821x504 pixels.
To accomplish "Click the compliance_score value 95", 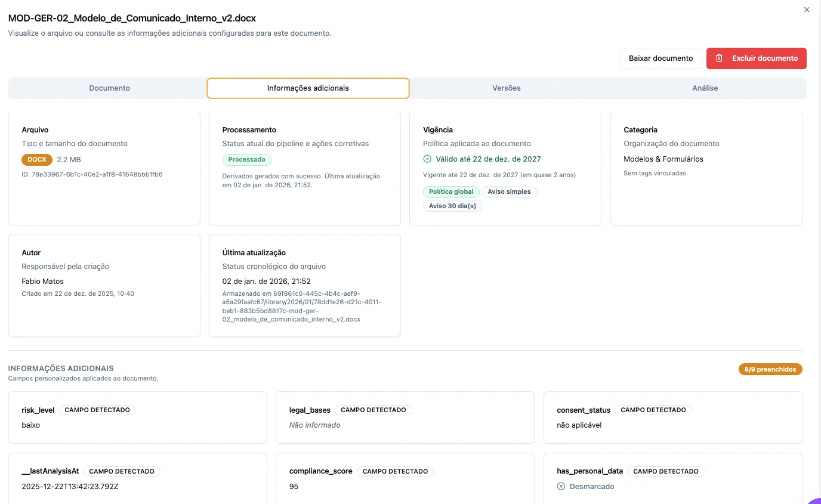I will click(294, 487).
